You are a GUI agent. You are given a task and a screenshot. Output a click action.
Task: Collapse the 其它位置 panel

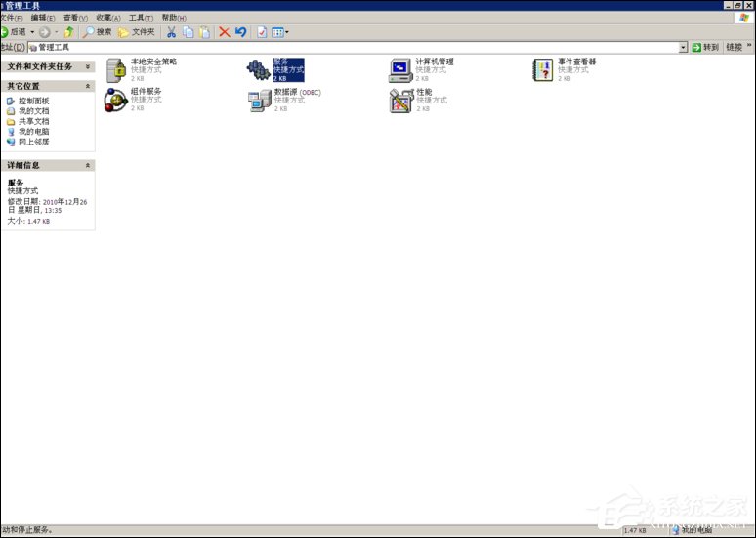(x=88, y=86)
